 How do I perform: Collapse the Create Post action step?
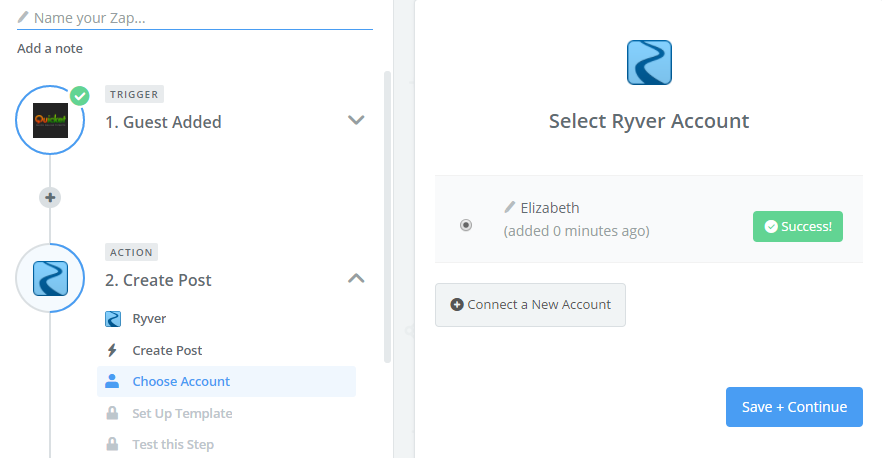click(x=356, y=279)
